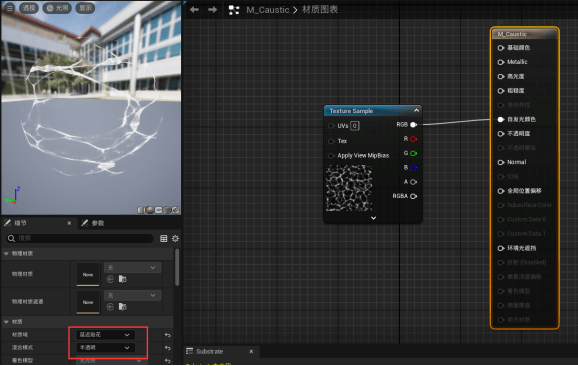
Task: Click the details panel search field
Action: (80, 238)
